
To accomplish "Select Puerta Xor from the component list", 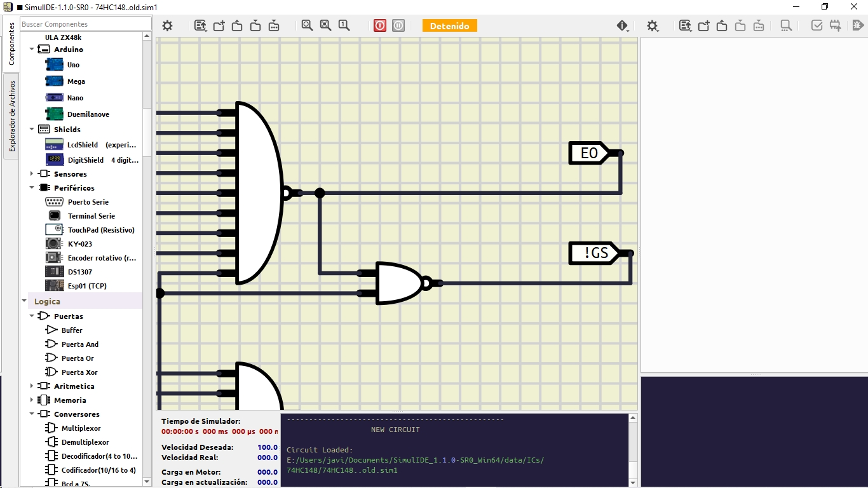I will pyautogui.click(x=79, y=372).
